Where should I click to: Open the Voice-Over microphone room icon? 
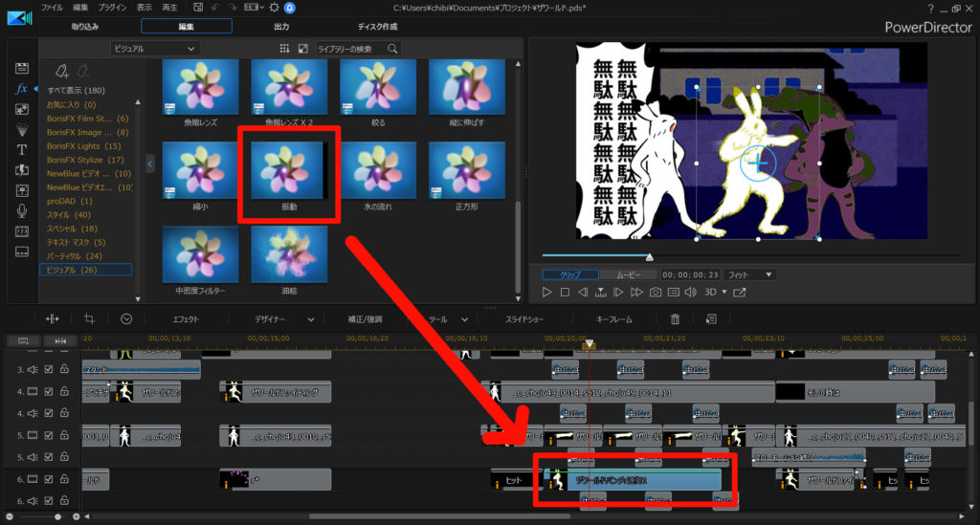22,211
